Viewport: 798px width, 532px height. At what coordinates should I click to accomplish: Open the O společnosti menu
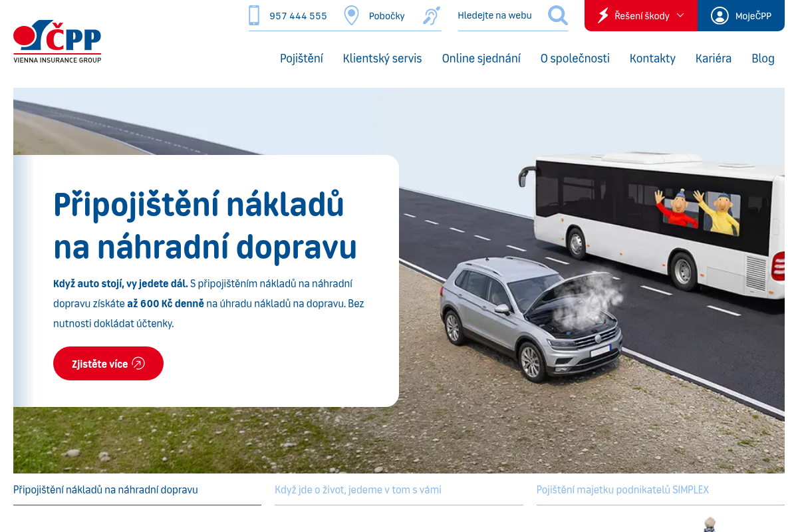point(575,59)
